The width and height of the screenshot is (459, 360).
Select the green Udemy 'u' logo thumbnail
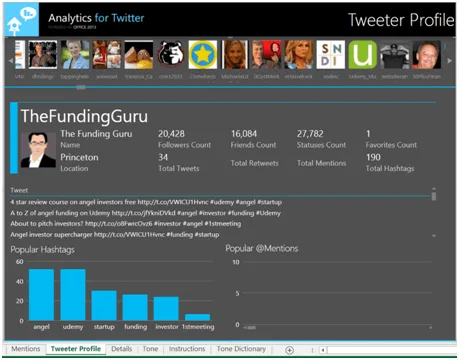pyautogui.click(x=363, y=55)
